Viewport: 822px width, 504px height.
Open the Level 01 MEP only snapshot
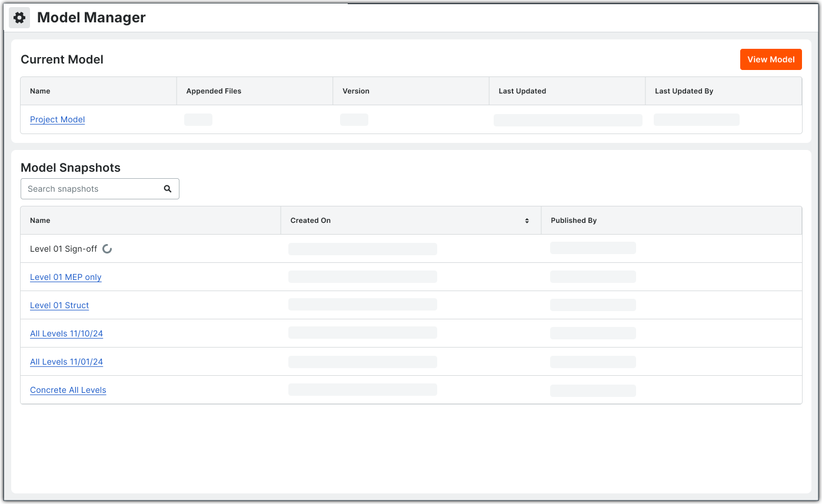[x=65, y=277]
